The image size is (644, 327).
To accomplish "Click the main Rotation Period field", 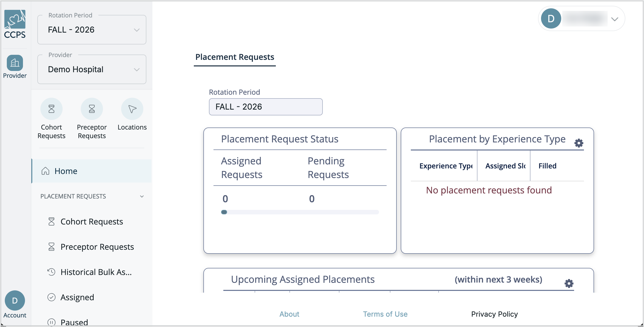I will (266, 107).
